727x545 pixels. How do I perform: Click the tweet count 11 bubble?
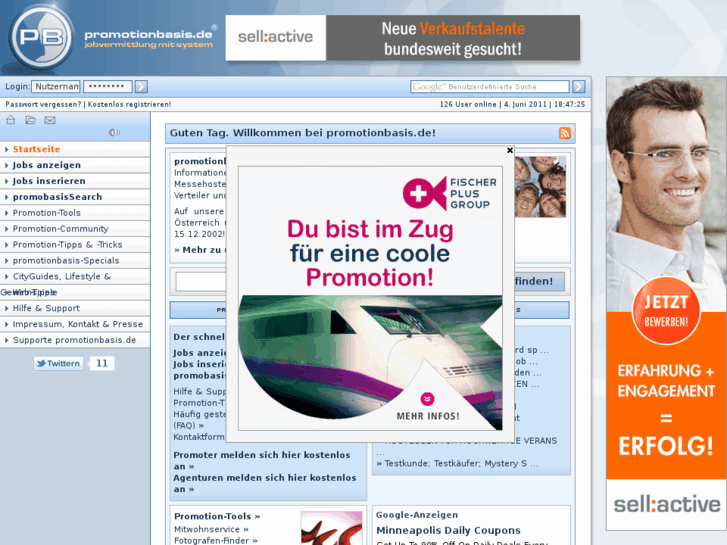coord(102,363)
